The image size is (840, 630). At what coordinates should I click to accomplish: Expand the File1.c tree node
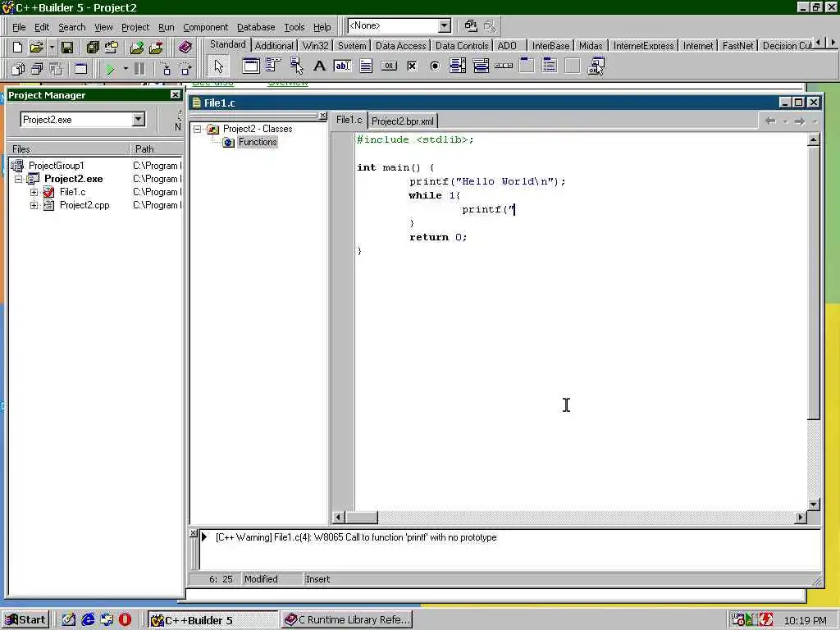34,192
